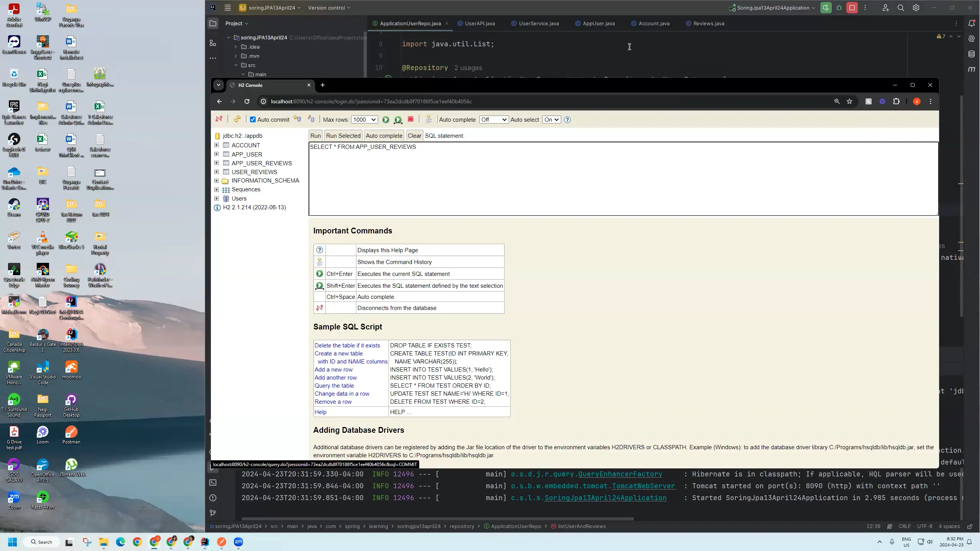The height and width of the screenshot is (551, 980).
Task: Disconnect from the database in H2 toolbar
Action: 219,119
